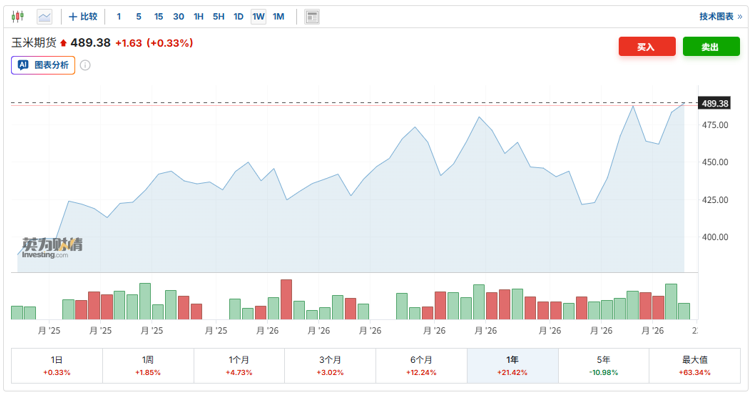Viewport: 753px width, 396px height.
Task: Select the 1D interval
Action: [239, 17]
